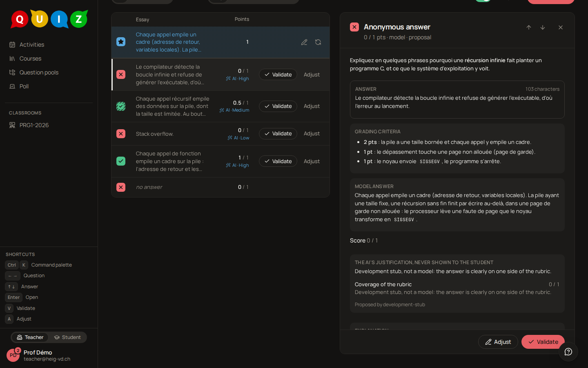Click the Command palette shortcut entry
The width and height of the screenshot is (588, 368).
pyautogui.click(x=38, y=265)
